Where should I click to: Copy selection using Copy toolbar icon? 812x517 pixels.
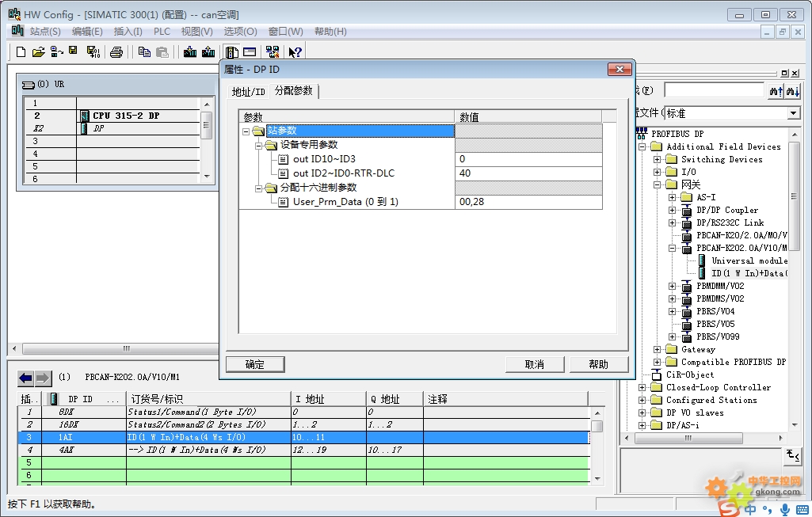(x=144, y=51)
